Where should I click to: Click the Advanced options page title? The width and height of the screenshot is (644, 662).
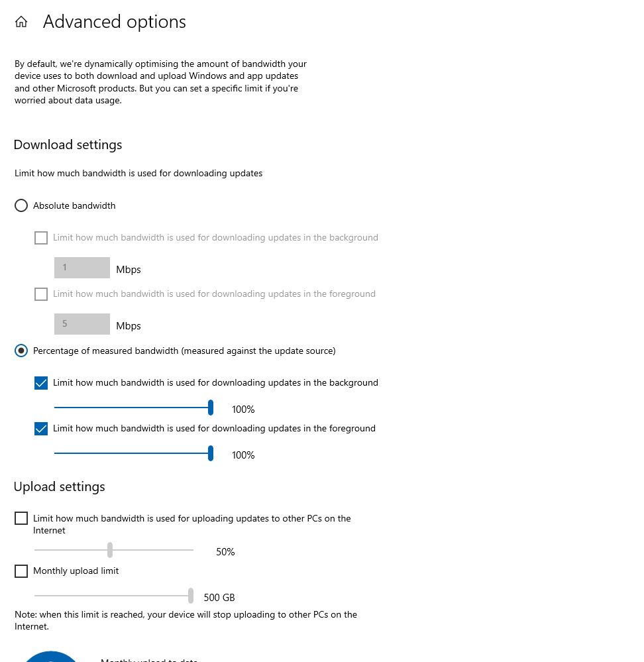pos(115,22)
